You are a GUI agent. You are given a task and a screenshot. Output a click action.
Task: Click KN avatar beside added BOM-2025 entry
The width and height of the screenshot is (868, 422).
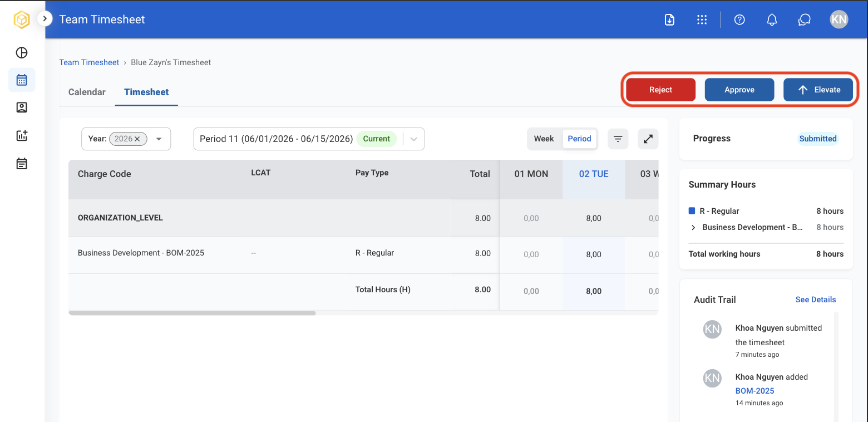pos(712,378)
